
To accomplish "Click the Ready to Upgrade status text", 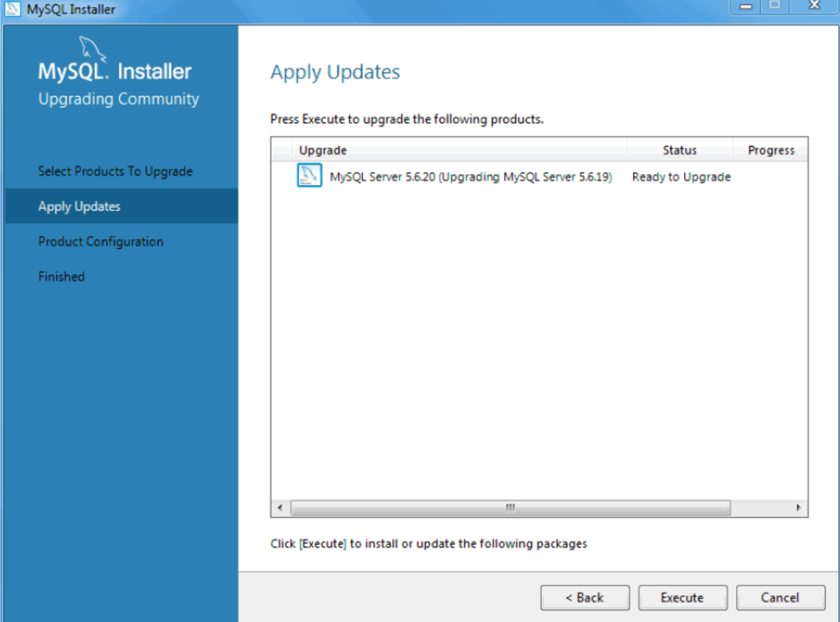I will pyautogui.click(x=681, y=177).
